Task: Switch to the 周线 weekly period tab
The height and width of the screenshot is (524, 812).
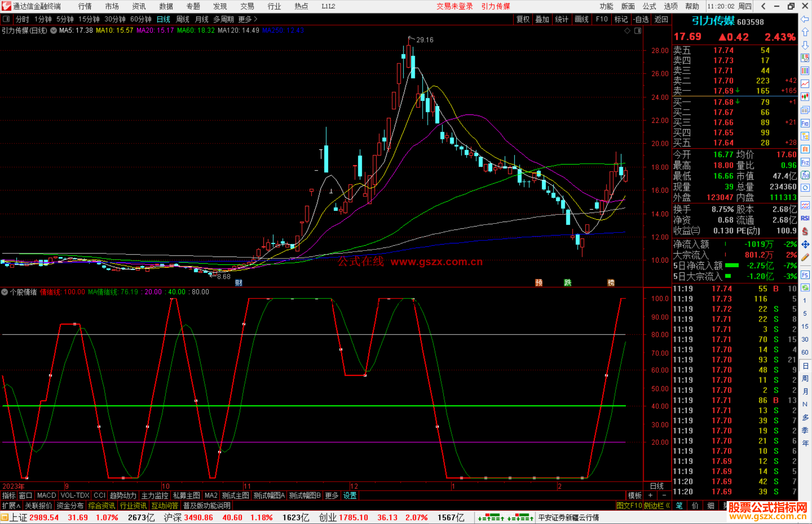Action: pyautogui.click(x=183, y=19)
